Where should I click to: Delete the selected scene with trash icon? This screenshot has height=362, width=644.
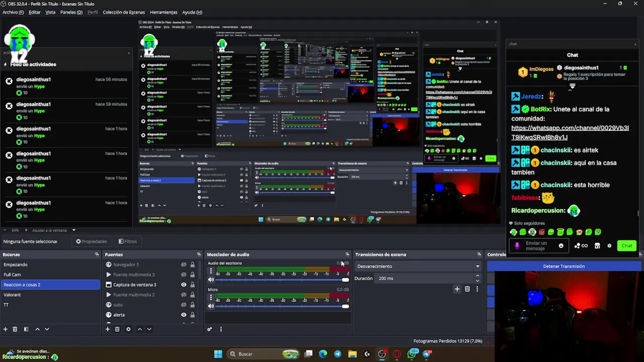click(15, 329)
